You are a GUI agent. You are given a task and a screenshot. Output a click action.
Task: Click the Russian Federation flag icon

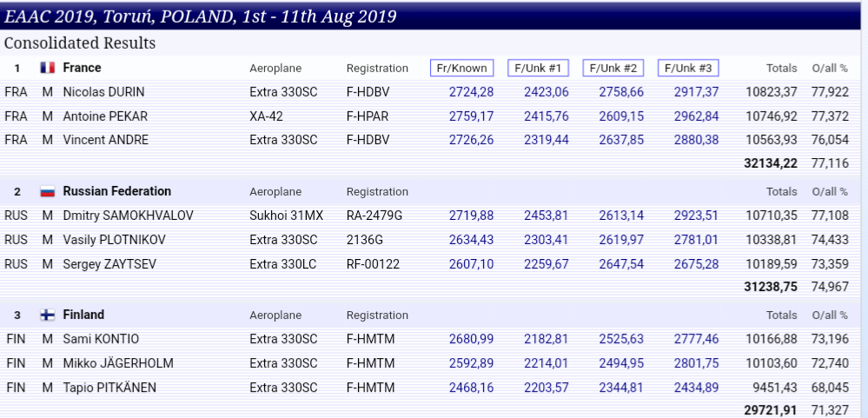[x=48, y=191]
